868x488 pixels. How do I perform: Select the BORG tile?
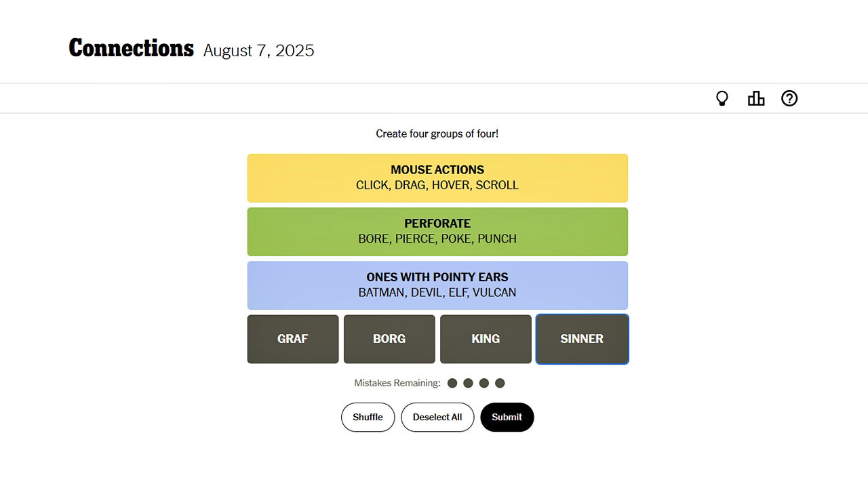[x=389, y=339]
